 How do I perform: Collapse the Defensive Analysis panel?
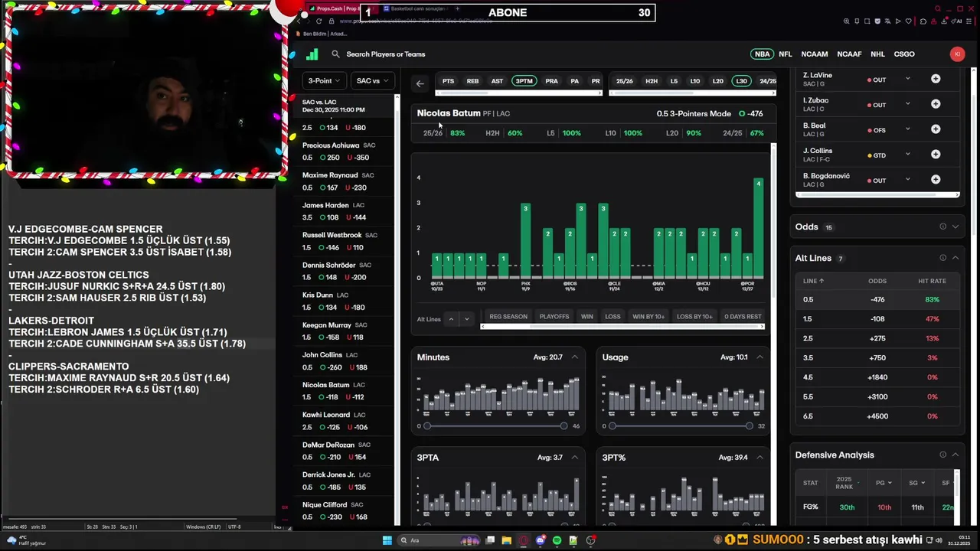pos(955,455)
